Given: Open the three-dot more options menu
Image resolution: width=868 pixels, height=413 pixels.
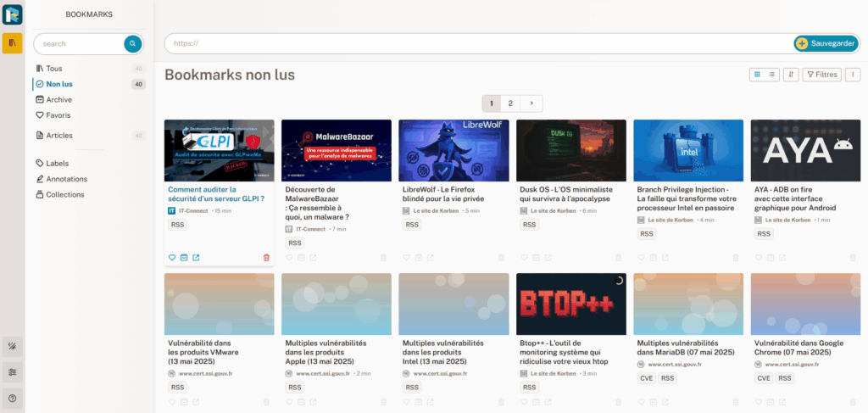Looking at the screenshot, I should [853, 74].
